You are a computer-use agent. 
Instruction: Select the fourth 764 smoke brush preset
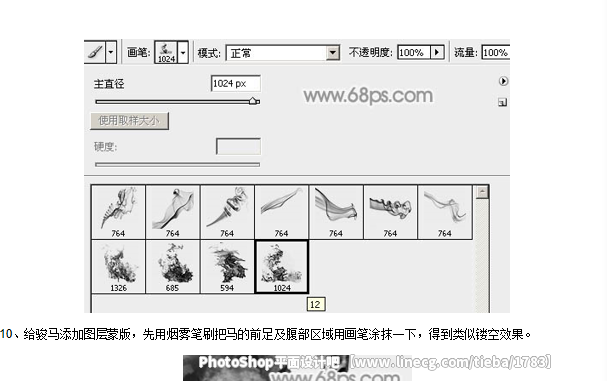[x=281, y=212]
